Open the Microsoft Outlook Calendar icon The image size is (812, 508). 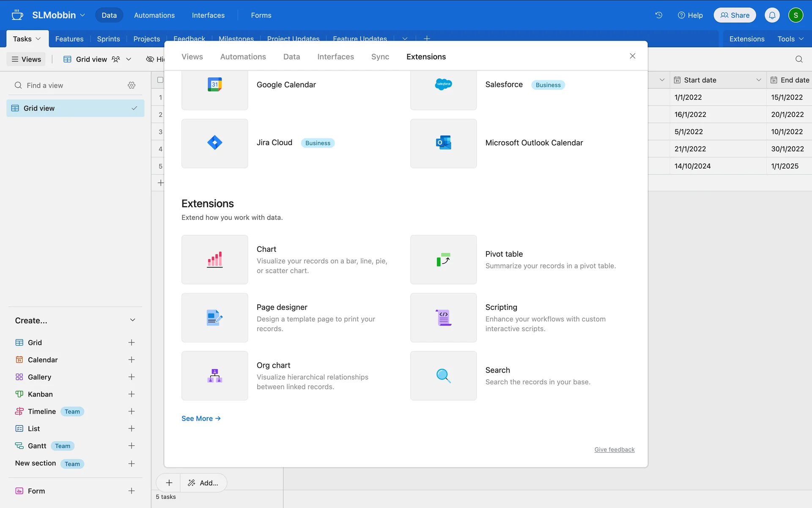click(x=443, y=143)
